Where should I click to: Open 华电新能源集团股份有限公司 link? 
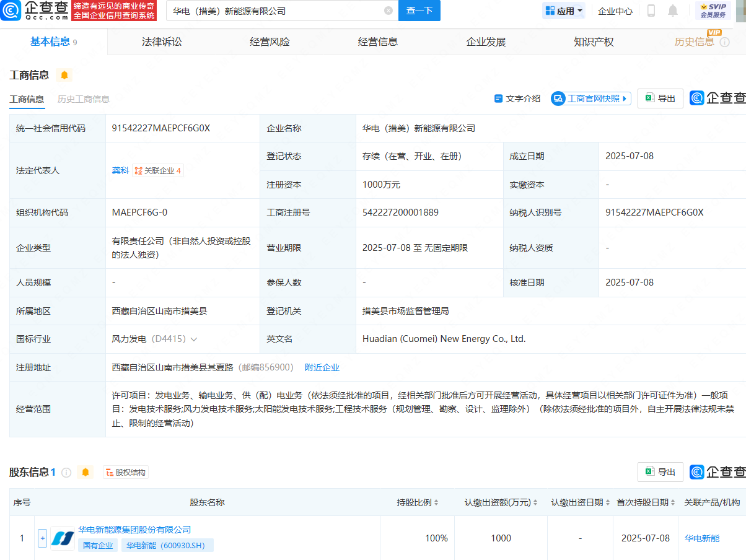(x=134, y=530)
